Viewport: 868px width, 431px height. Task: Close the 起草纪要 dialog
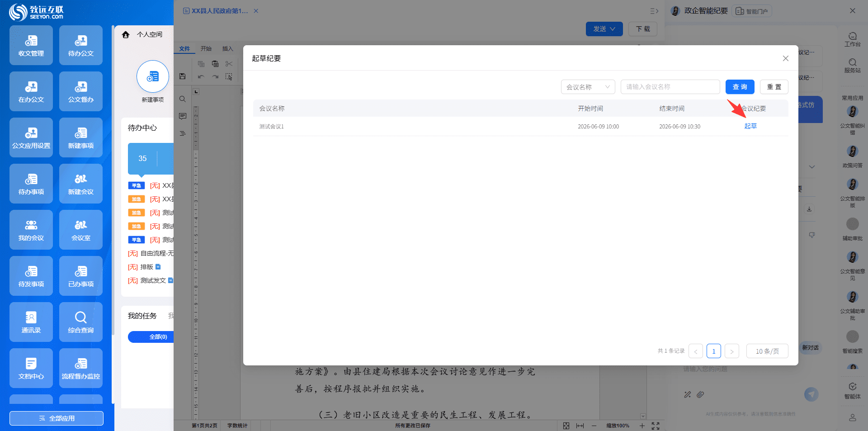[x=786, y=58]
